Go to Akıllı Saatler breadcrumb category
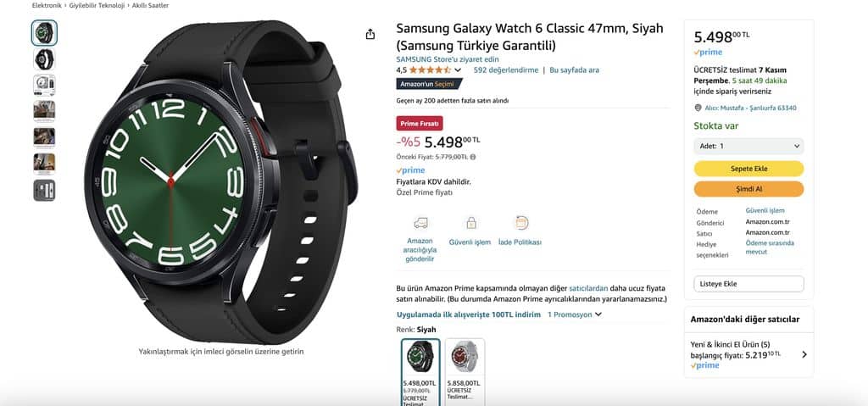This screenshot has width=868, height=406. pyautogui.click(x=151, y=6)
